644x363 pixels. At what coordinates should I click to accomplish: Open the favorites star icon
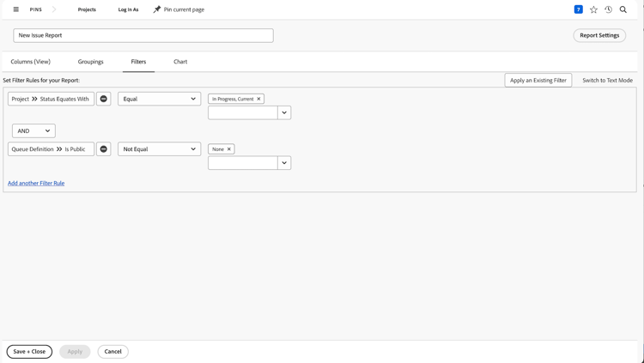point(593,9)
